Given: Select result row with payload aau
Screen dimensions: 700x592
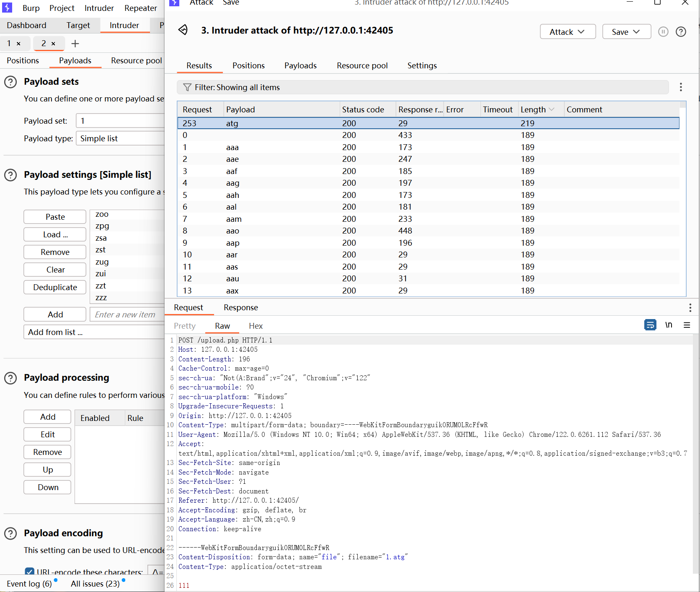Looking at the screenshot, I should coord(428,278).
